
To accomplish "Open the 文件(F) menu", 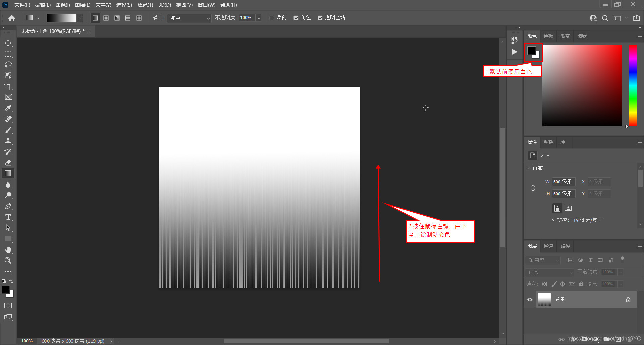I will pyautogui.click(x=22, y=5).
